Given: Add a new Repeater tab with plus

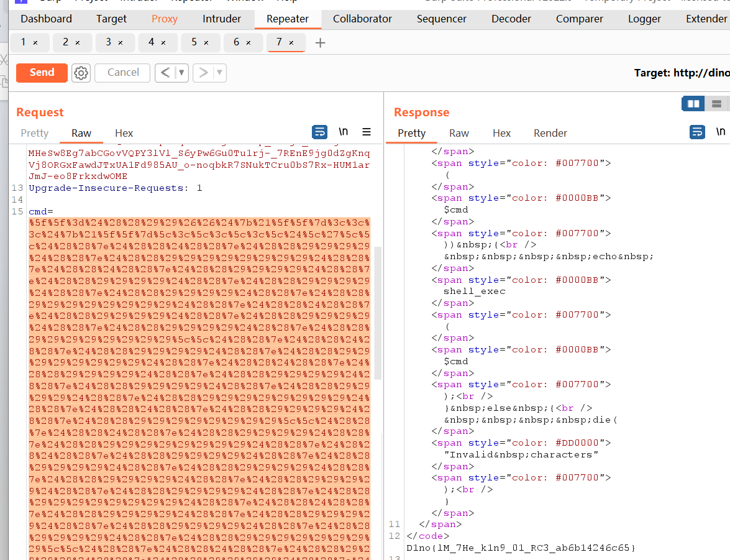Looking at the screenshot, I should [x=320, y=43].
